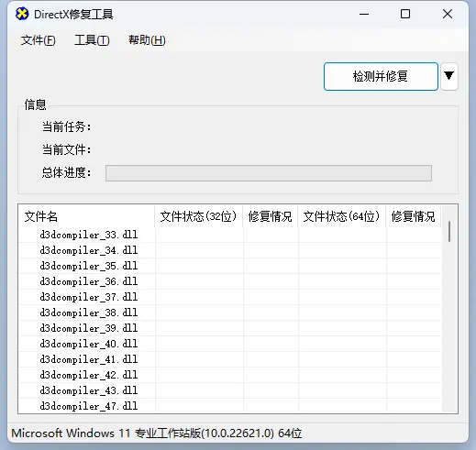
Task: Open the 帮助(H) menu
Action: pos(147,40)
